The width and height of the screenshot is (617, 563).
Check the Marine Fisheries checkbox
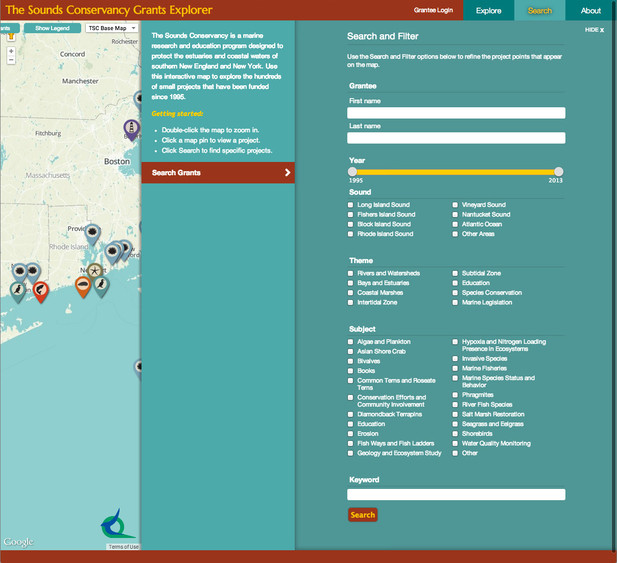(x=455, y=368)
